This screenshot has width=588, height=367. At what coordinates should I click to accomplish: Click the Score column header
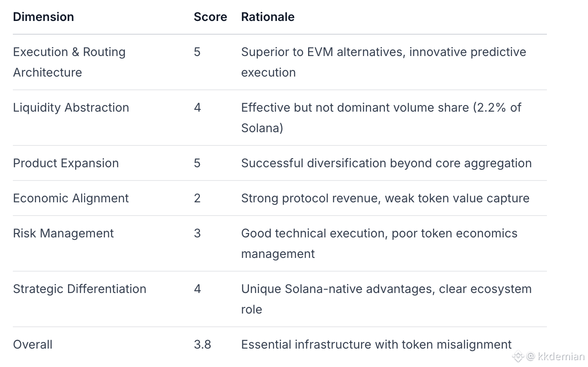(210, 17)
